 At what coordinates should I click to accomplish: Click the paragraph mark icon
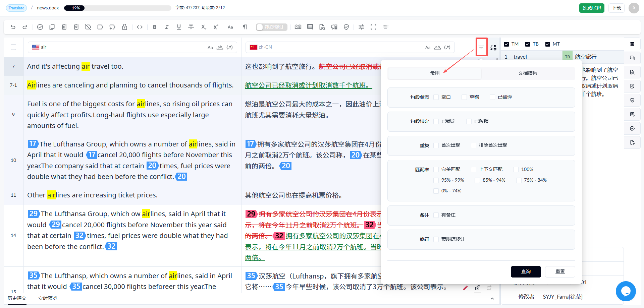(x=245, y=27)
